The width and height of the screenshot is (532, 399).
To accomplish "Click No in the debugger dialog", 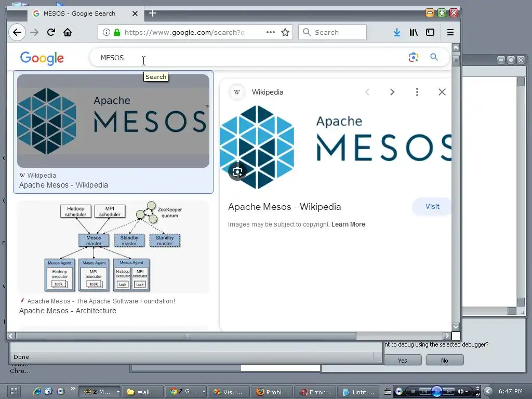I will (445, 361).
